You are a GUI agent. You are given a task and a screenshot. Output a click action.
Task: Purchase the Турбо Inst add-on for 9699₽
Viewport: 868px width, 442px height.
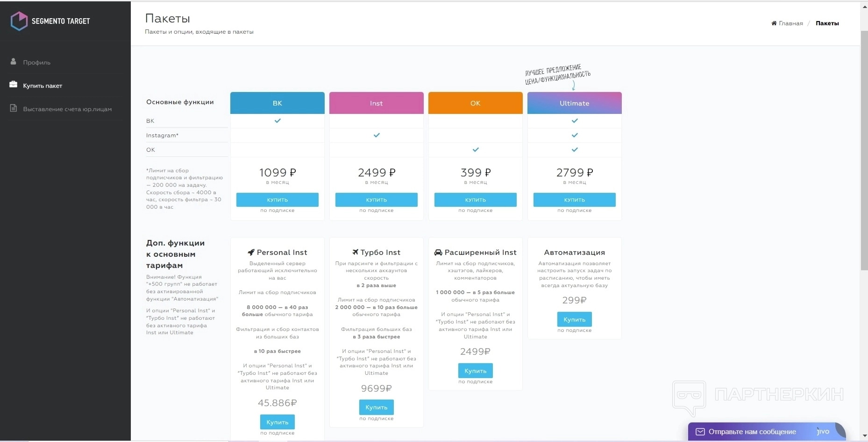[x=376, y=407]
